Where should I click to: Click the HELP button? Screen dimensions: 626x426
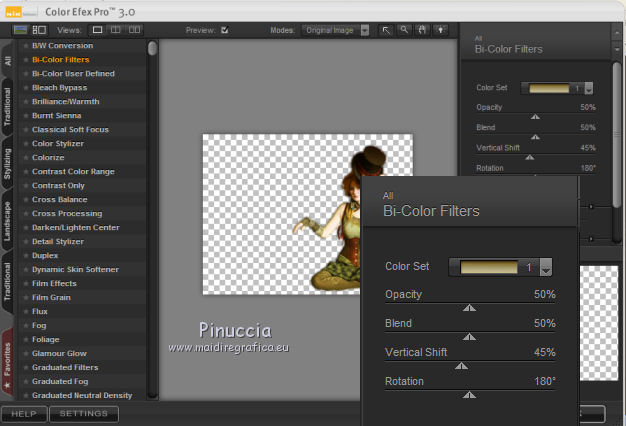pos(24,413)
